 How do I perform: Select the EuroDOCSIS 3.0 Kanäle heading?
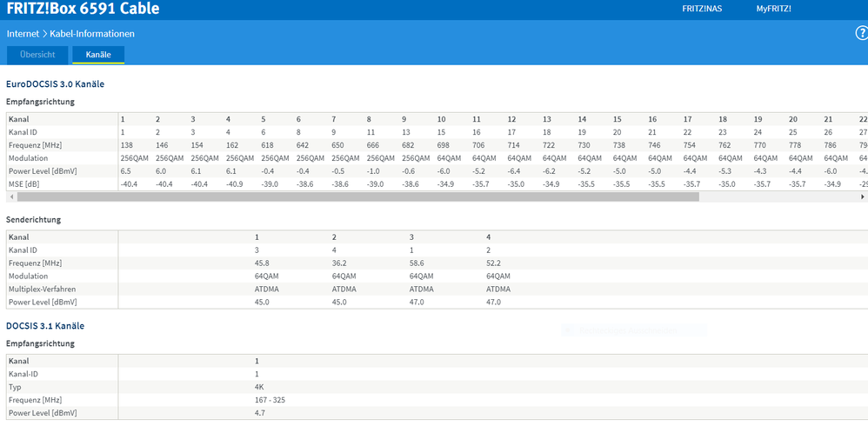coord(56,84)
